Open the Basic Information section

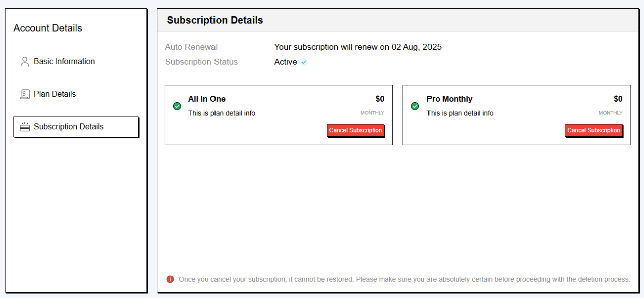pyautogui.click(x=76, y=62)
